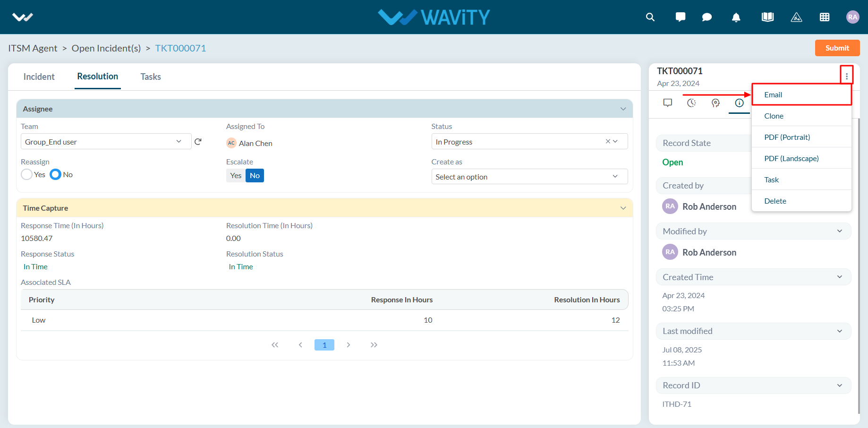Viewport: 868px width, 428px height.
Task: Switch to the Tasks tab
Action: pos(151,77)
